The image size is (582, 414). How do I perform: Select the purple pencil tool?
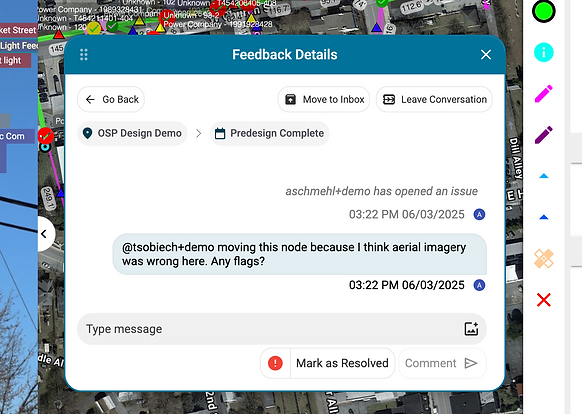pyautogui.click(x=544, y=134)
